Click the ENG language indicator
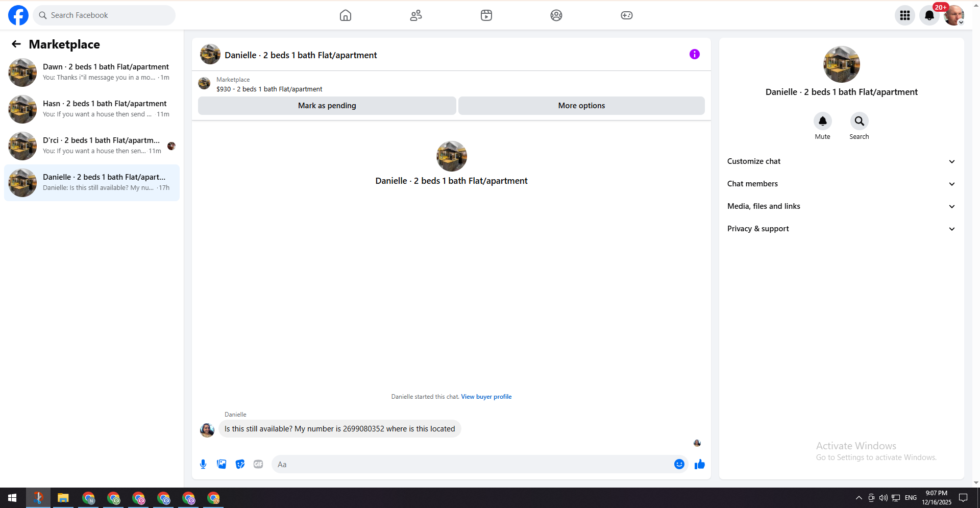 point(911,498)
